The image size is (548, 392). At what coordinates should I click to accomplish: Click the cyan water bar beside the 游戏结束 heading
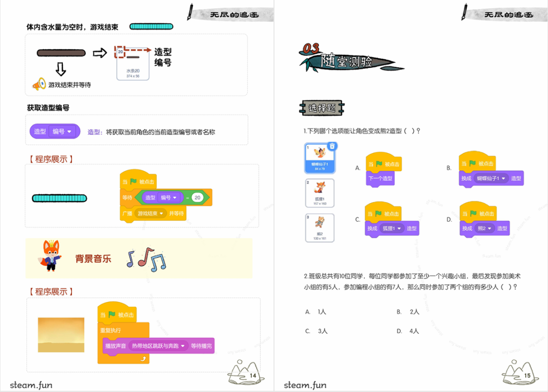pos(151,26)
